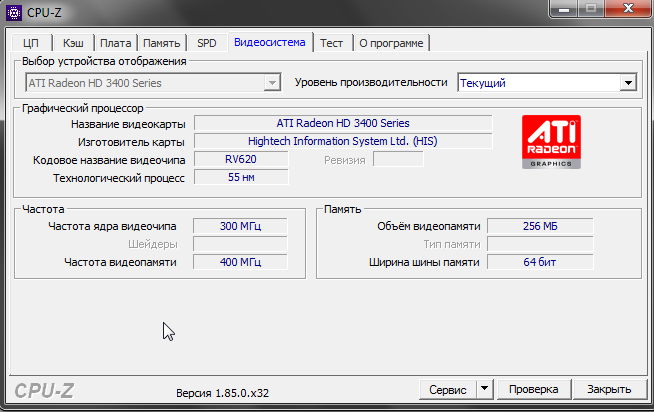Select the Видеосистема tab
The image size is (654, 412).
pos(270,42)
